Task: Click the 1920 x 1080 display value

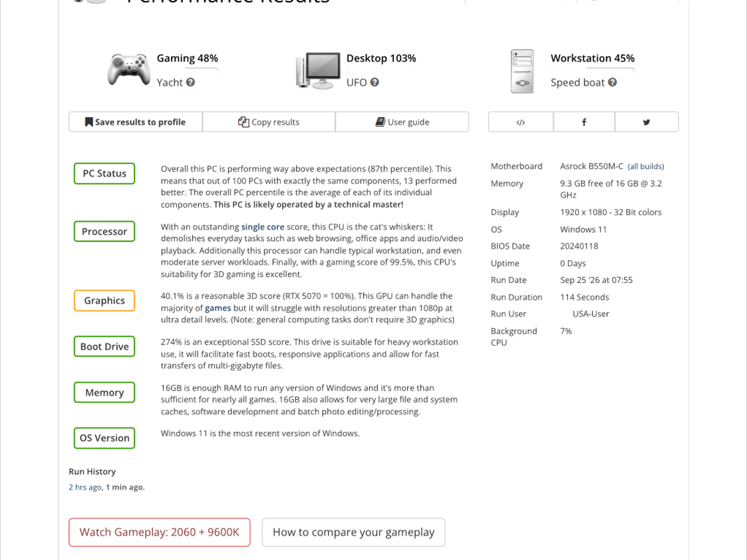Action: (611, 213)
